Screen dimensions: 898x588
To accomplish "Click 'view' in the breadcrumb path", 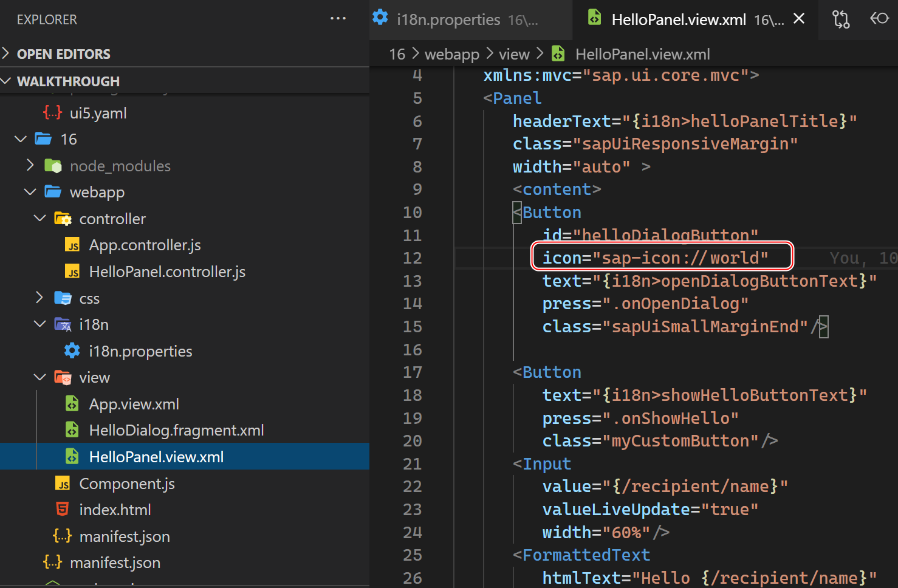I will [x=514, y=53].
